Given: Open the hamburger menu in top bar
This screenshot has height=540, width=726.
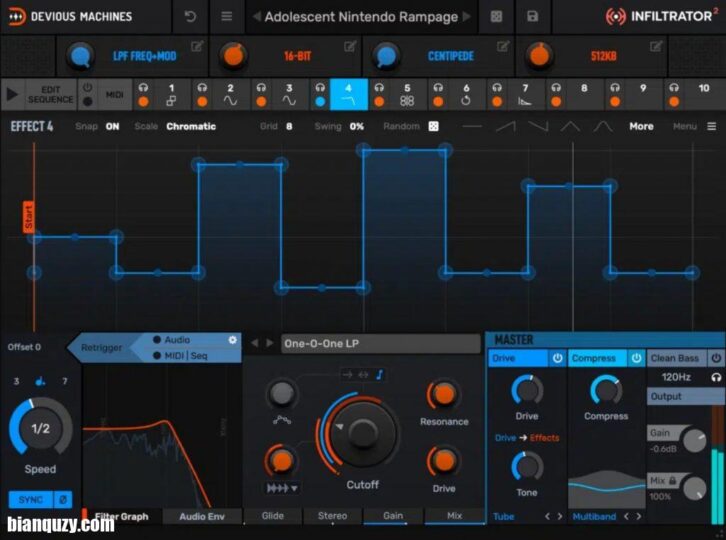Looking at the screenshot, I should coord(227,16).
